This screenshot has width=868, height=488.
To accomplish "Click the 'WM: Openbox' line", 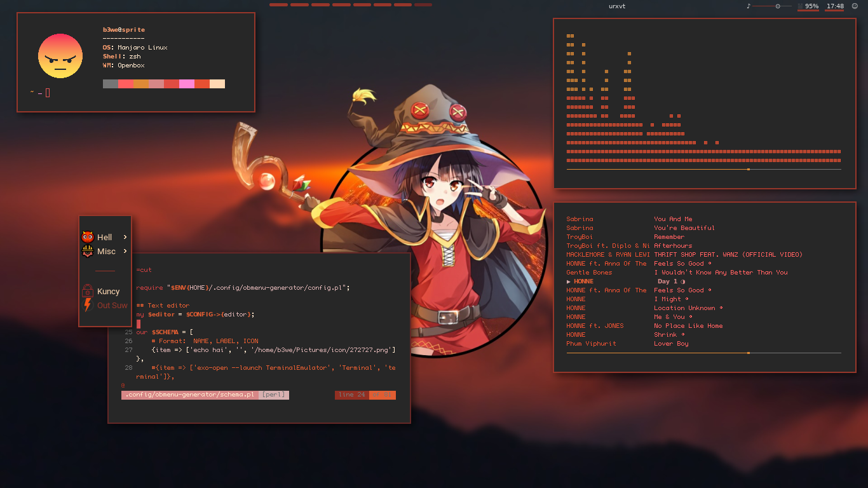I will tap(124, 65).
